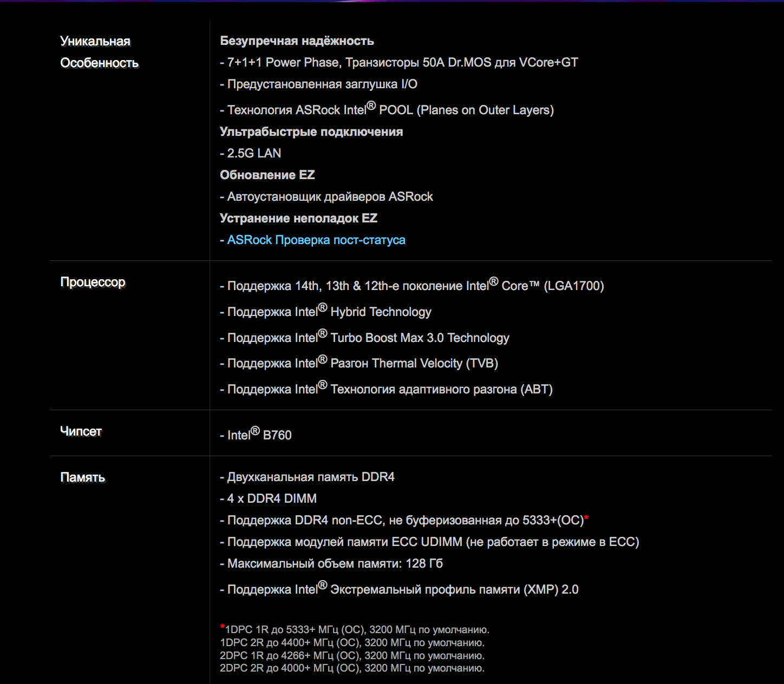
Task: Click the Чипсет row header
Action: 81,432
